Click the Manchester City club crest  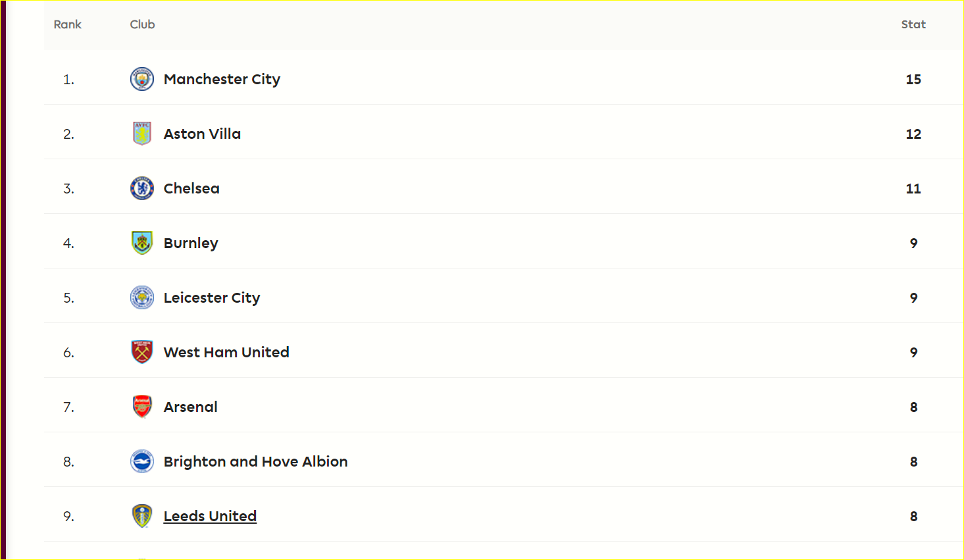coord(142,79)
